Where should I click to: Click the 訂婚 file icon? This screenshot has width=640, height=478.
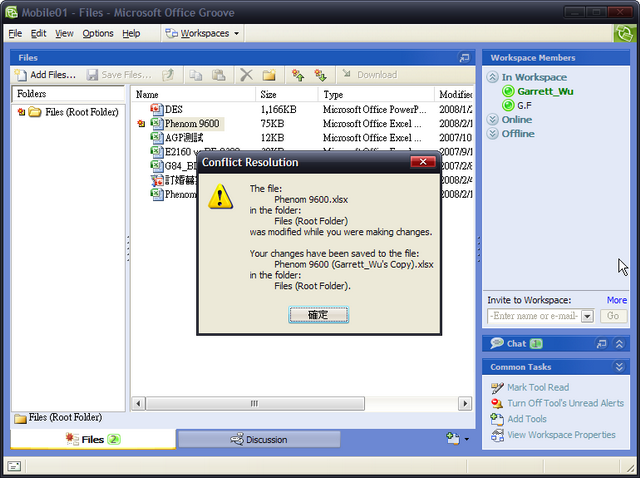[157, 180]
